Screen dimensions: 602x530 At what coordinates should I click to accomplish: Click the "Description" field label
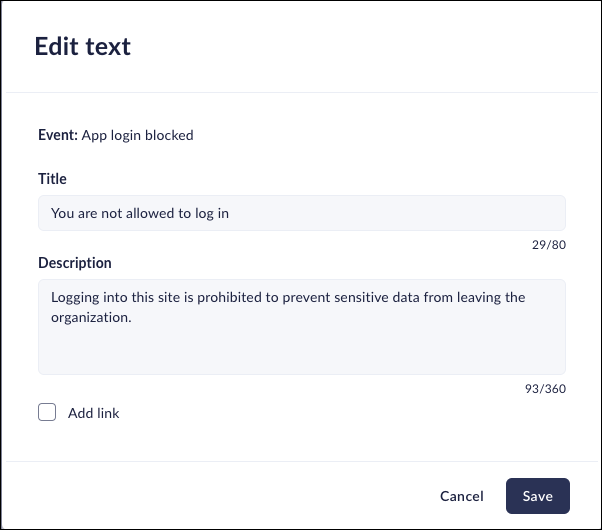75,263
